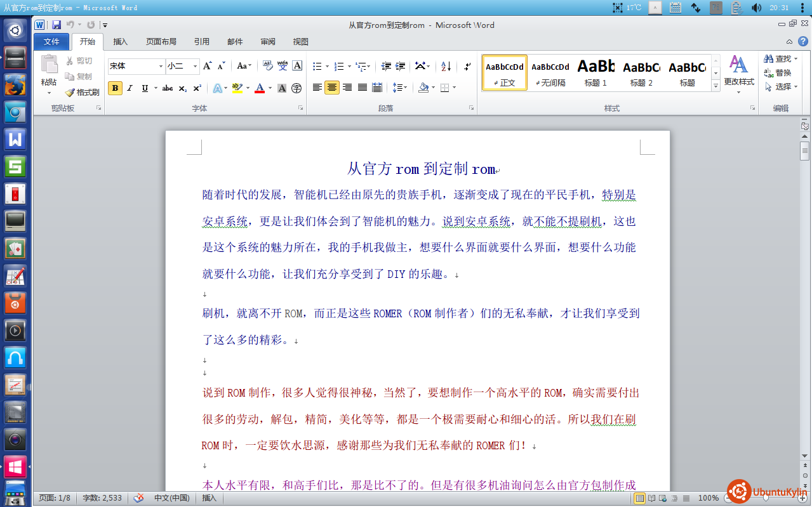Switch to the 插入 (Insert) tab
This screenshot has width=812, height=507.
[x=120, y=42]
